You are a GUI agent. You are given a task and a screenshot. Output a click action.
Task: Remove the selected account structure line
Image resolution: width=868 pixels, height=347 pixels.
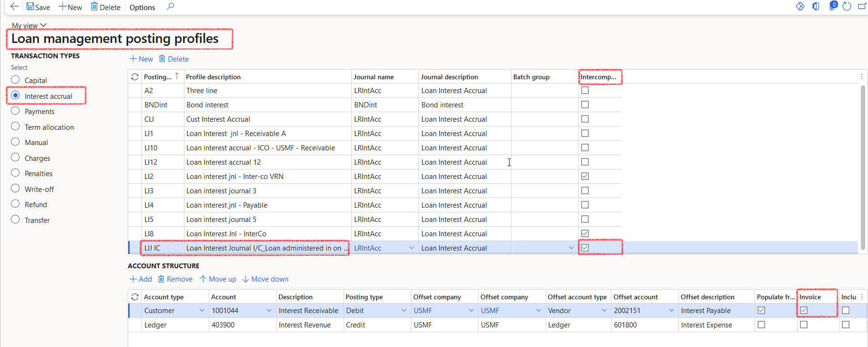(x=175, y=279)
